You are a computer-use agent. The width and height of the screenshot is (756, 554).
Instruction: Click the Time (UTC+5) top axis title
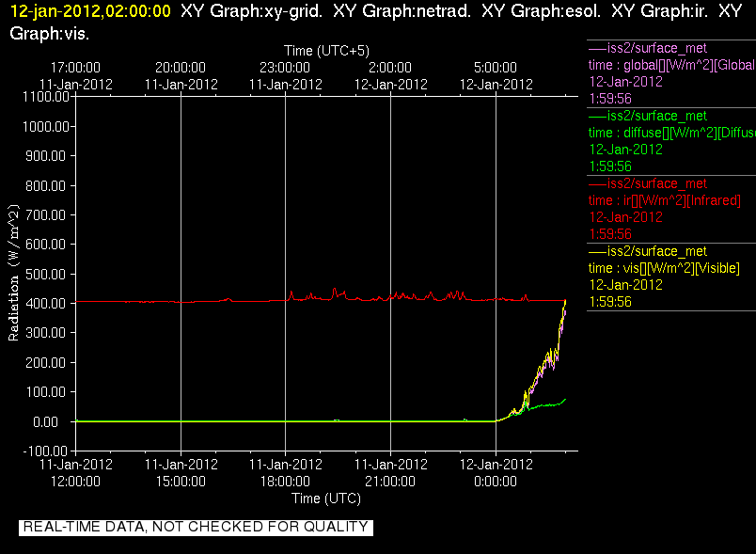pos(326,51)
